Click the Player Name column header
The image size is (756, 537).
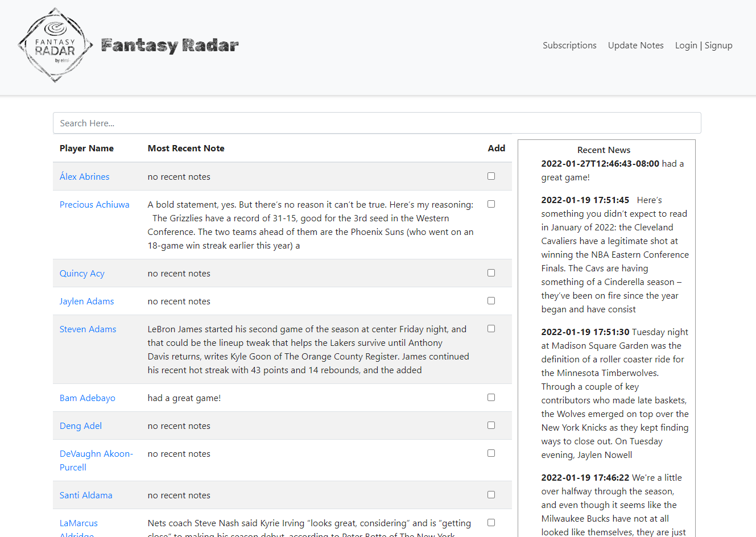pyautogui.click(x=86, y=148)
